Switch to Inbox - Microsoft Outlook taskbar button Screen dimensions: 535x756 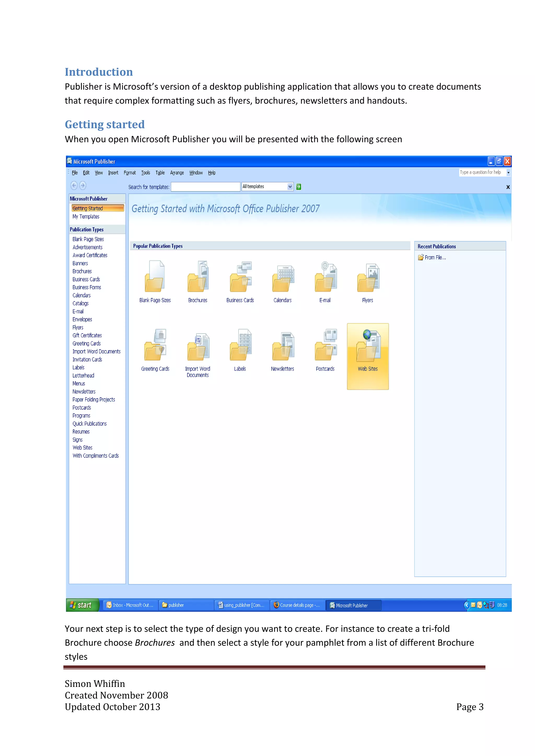coord(130,605)
